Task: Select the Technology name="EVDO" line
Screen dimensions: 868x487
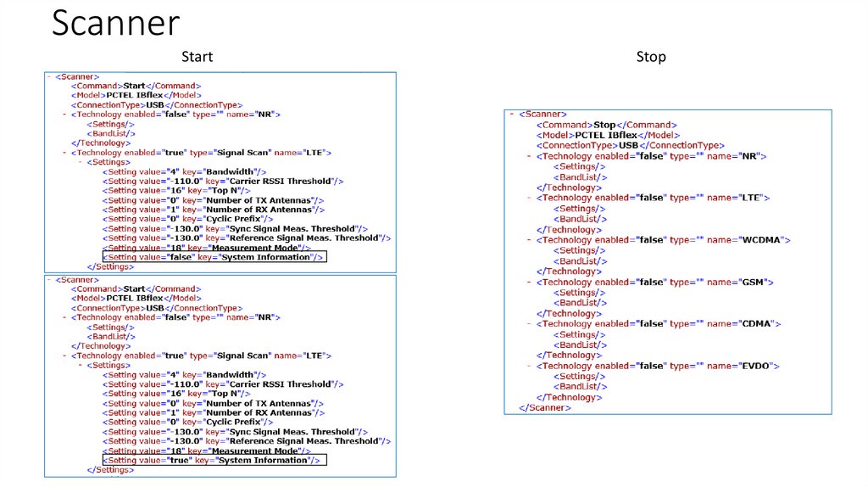Action: click(x=657, y=366)
